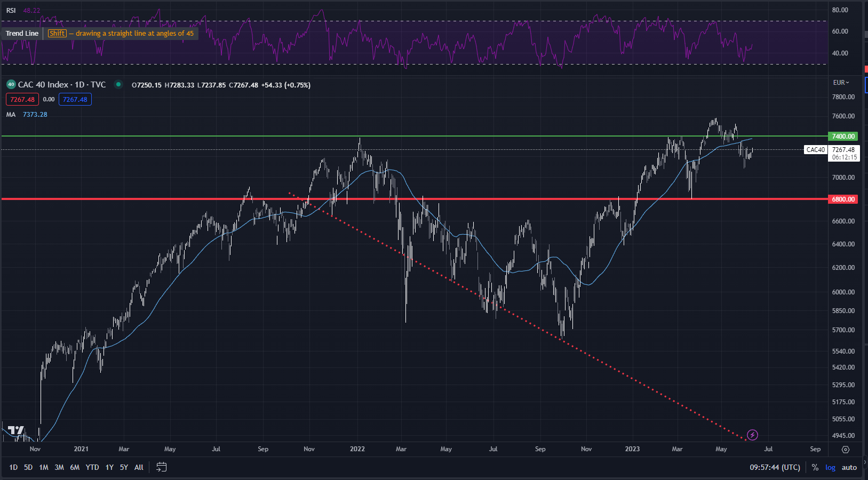Click the purple lightning bolt event marker
The height and width of the screenshot is (480, 868).
click(752, 435)
